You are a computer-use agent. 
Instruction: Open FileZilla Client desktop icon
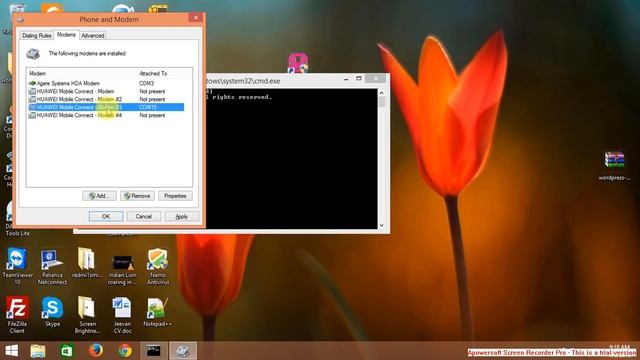coord(17,315)
